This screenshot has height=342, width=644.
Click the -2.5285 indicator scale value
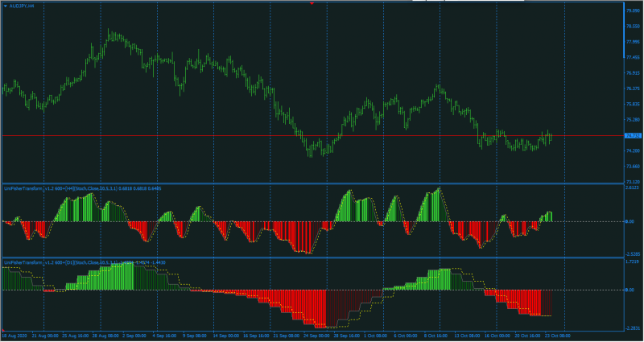pyautogui.click(x=632, y=253)
